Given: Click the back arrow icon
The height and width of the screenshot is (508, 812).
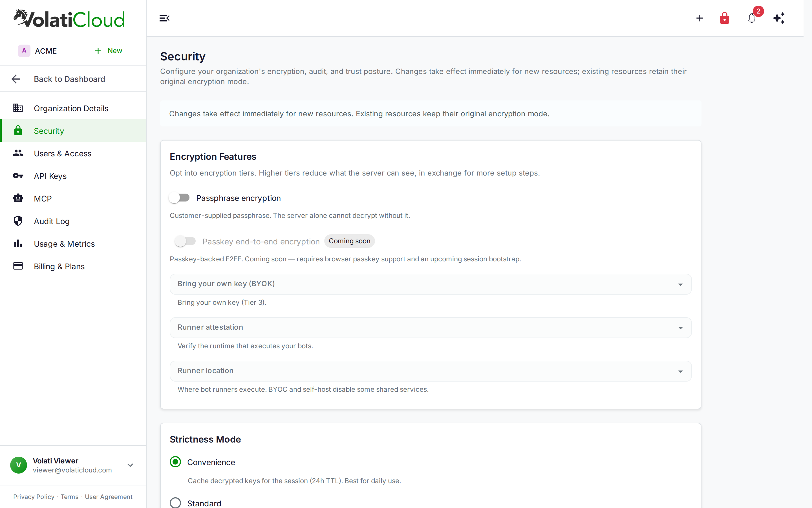Looking at the screenshot, I should [16, 79].
